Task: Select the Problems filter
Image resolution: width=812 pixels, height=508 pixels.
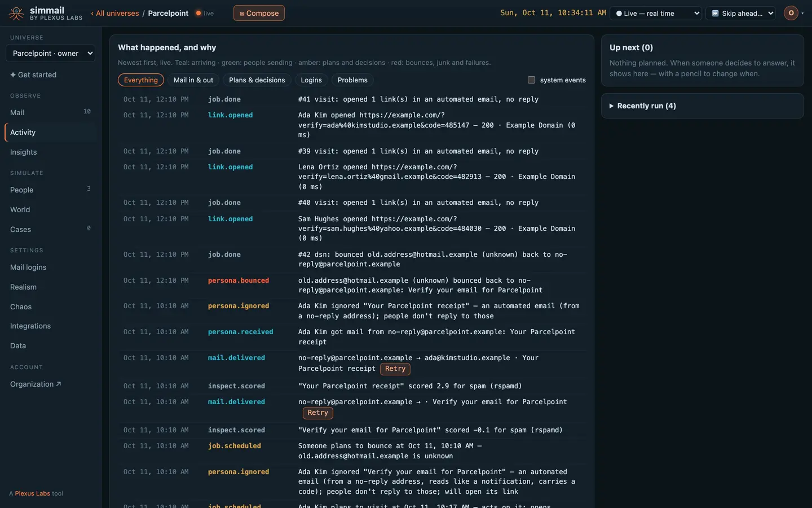Action: tap(352, 80)
